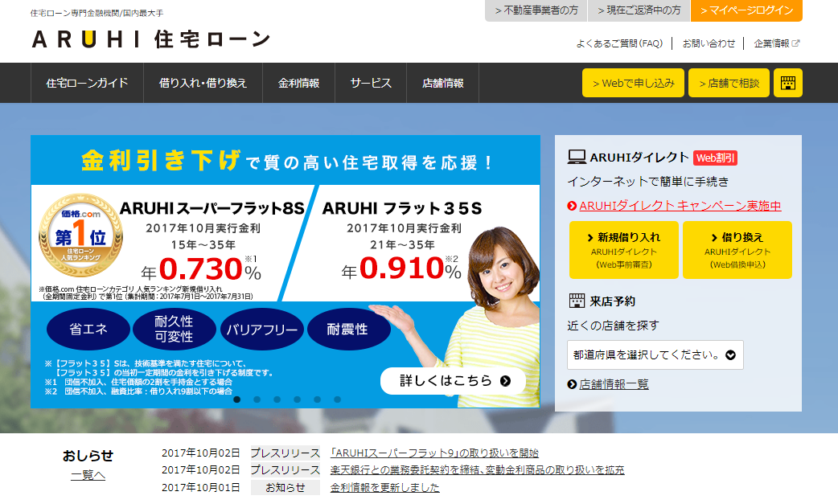
Task: Click the 詳しくはこちら banner button
Action: pyautogui.click(x=454, y=381)
